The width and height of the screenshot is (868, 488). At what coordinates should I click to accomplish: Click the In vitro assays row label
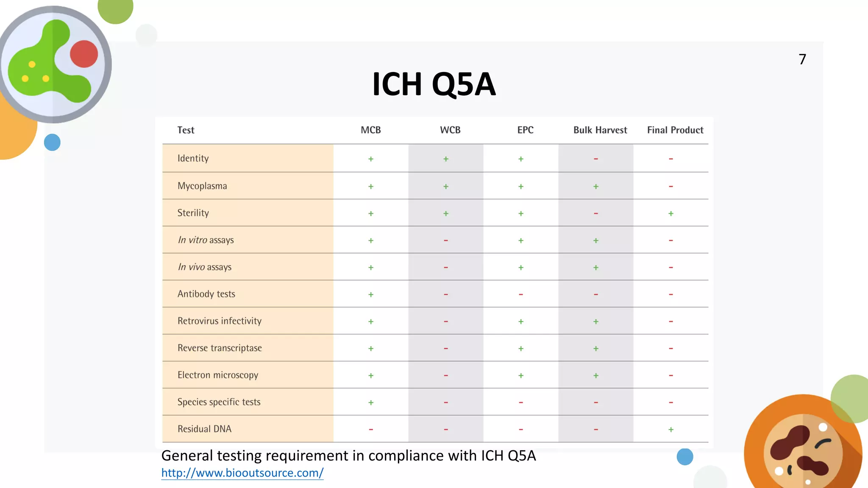tap(206, 240)
